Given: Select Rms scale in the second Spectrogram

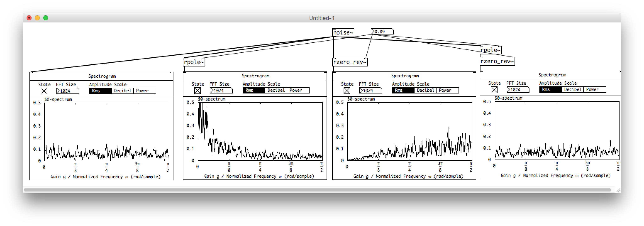Looking at the screenshot, I should 254,90.
